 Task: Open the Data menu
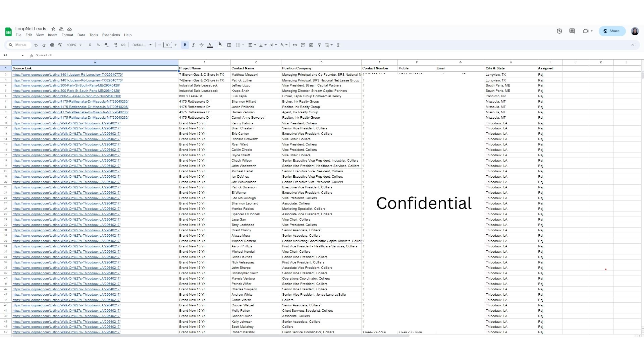point(81,35)
